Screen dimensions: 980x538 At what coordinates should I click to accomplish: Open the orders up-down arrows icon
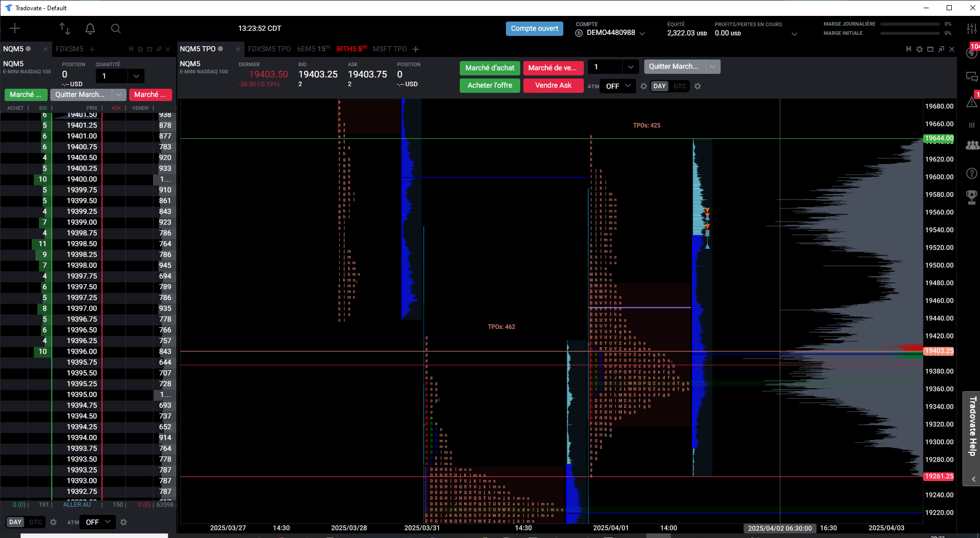[x=65, y=29]
